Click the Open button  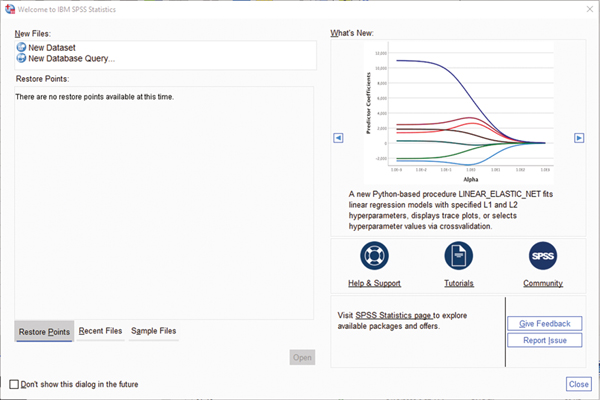[x=302, y=357]
